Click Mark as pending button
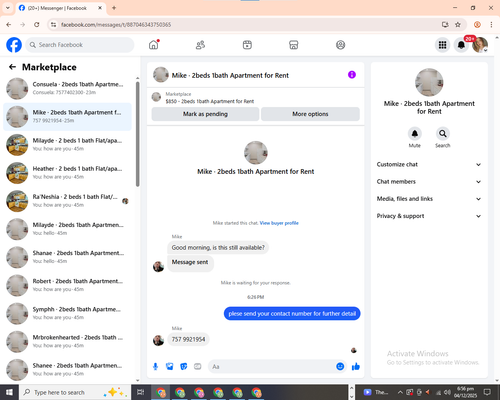Viewport: 500px width, 400px height. pyautogui.click(x=205, y=114)
